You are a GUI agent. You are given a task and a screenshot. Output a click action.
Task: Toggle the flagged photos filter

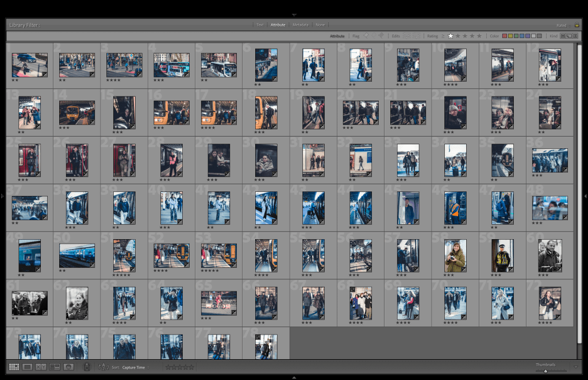point(365,36)
